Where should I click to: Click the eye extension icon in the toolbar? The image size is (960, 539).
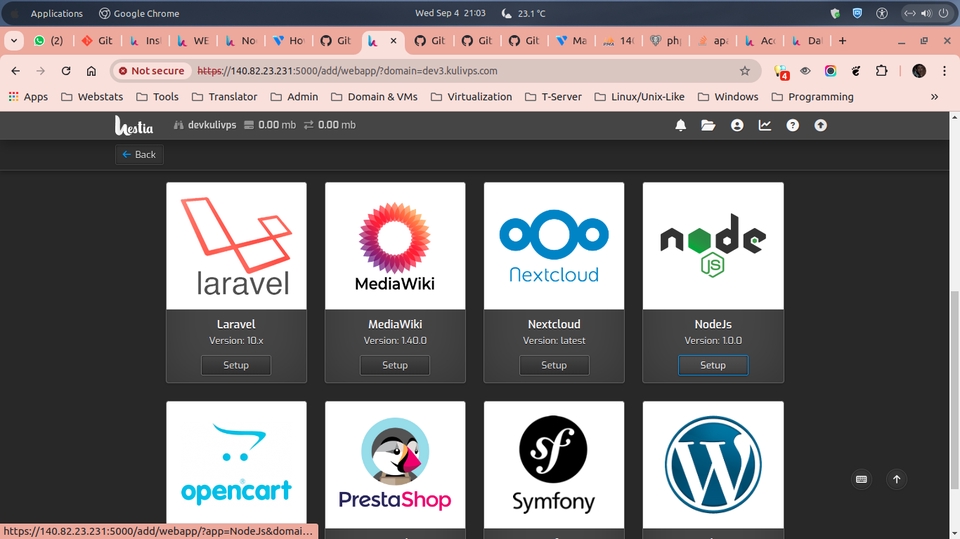[x=805, y=71]
